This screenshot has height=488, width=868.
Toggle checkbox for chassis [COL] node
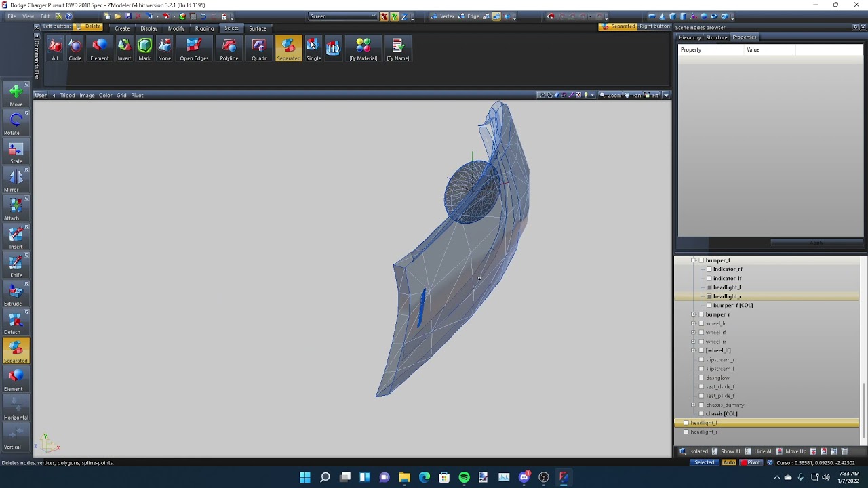pos(701,413)
